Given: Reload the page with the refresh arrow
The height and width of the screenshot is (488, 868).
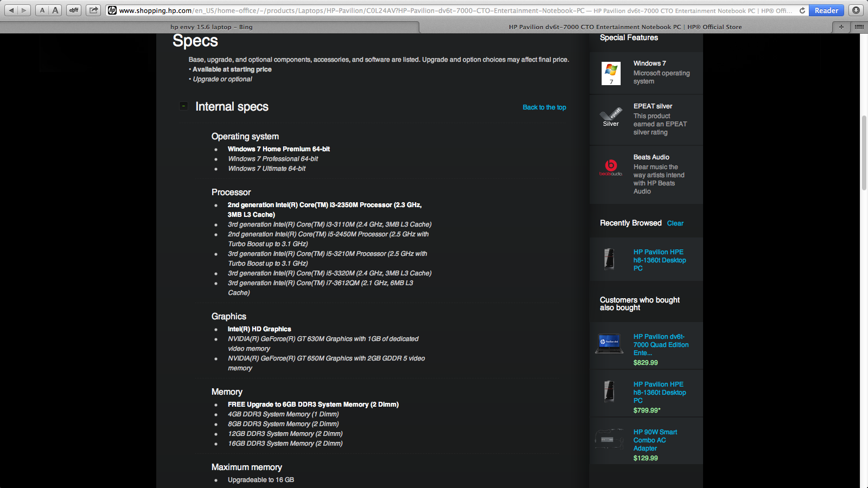Looking at the screenshot, I should [802, 10].
